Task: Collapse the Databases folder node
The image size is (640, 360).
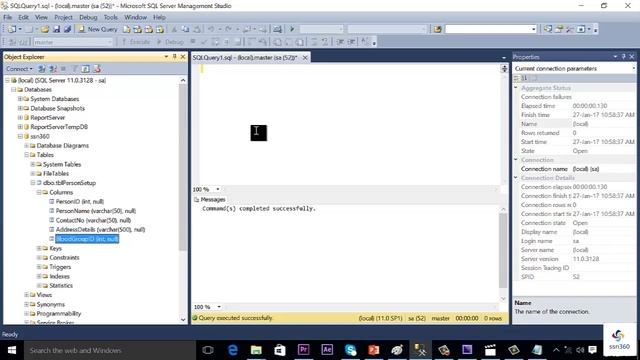Action: click(13, 90)
